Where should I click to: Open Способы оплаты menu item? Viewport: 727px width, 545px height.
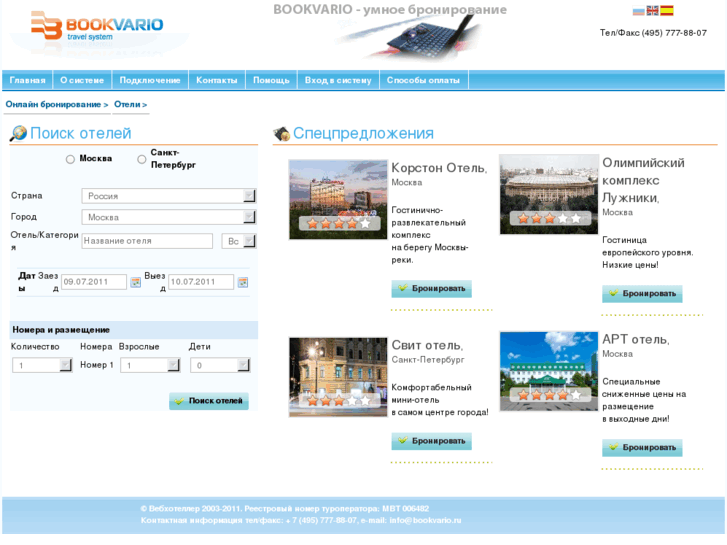tap(423, 80)
